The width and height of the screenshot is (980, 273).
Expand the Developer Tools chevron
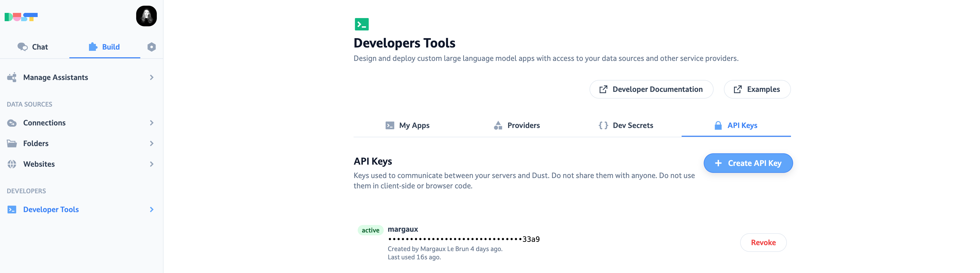coord(151,210)
